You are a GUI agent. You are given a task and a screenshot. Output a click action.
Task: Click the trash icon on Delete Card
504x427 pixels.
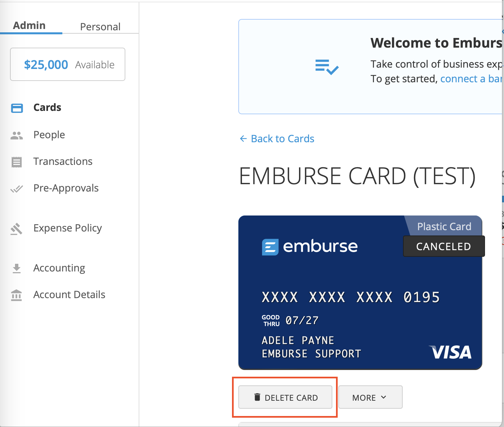click(257, 397)
